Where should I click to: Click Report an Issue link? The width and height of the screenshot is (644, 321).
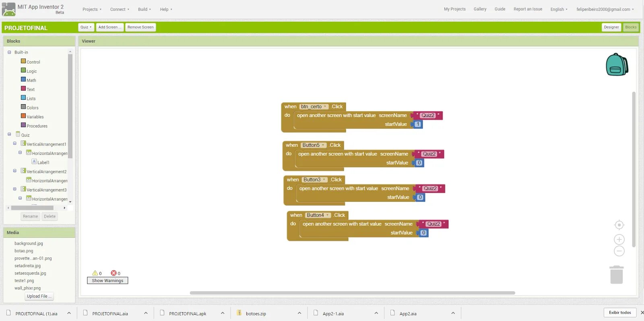[x=528, y=9]
